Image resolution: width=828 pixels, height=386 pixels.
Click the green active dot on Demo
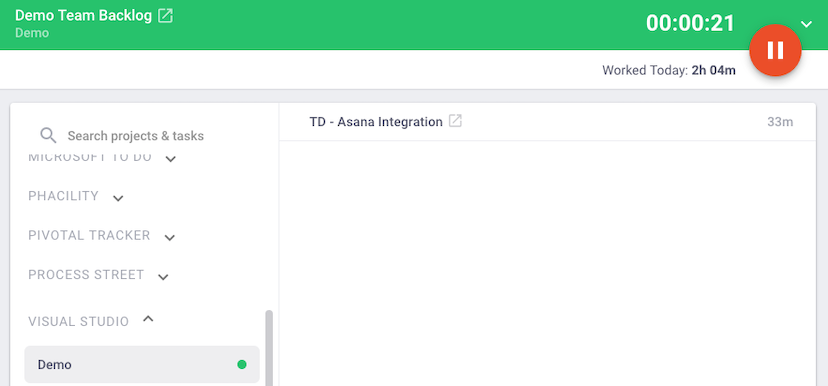click(242, 364)
